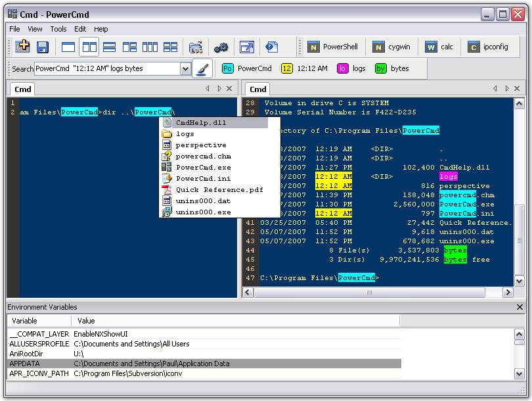Enable the three-column layout
Screen dimensions: 532x401
click(x=151, y=47)
